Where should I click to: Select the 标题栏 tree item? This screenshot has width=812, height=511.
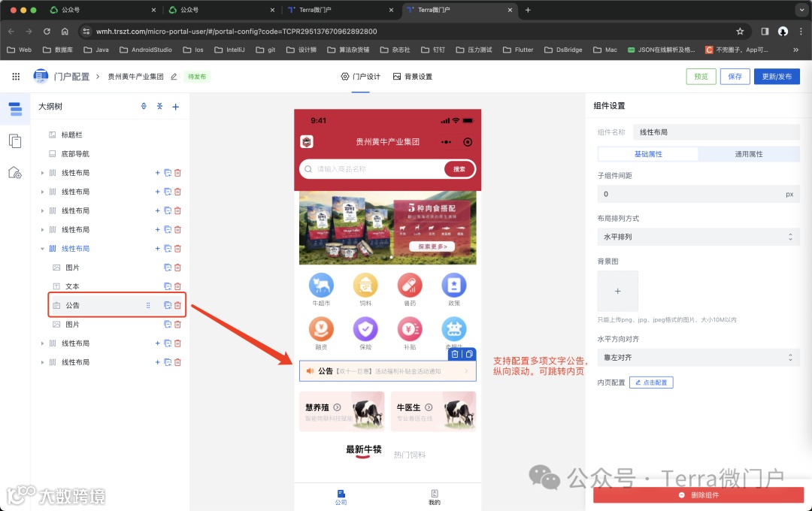[x=71, y=135]
